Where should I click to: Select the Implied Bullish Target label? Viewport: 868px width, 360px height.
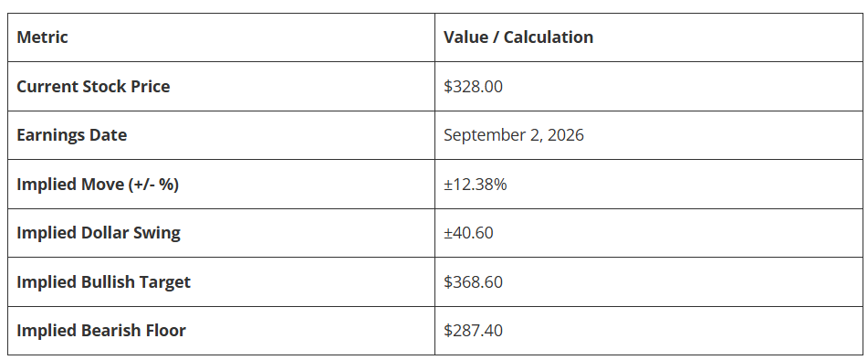[103, 282]
